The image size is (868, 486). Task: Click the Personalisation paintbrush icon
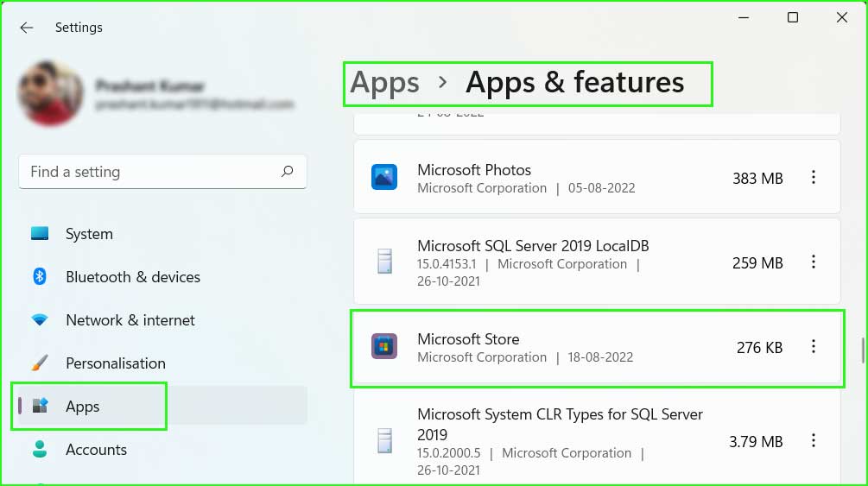40,363
